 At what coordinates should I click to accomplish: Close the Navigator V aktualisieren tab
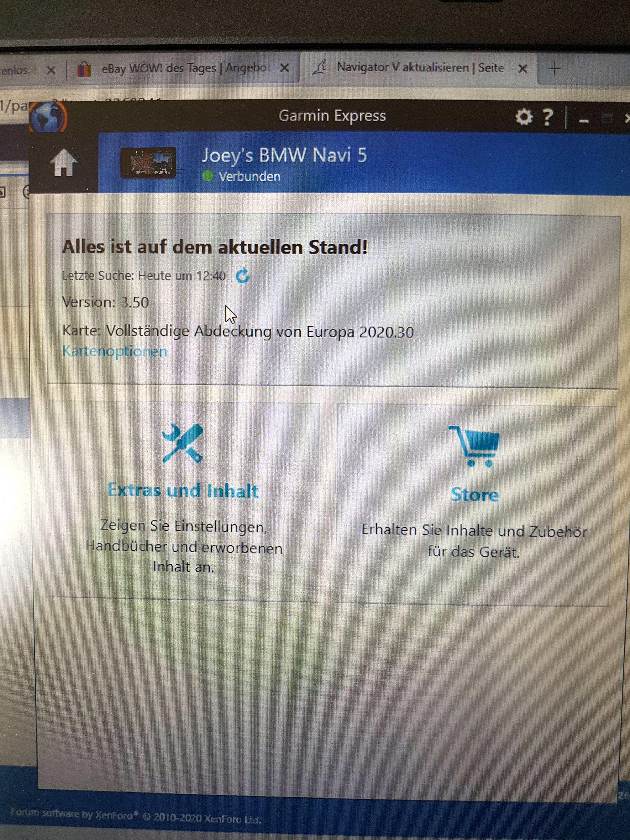pos(523,69)
